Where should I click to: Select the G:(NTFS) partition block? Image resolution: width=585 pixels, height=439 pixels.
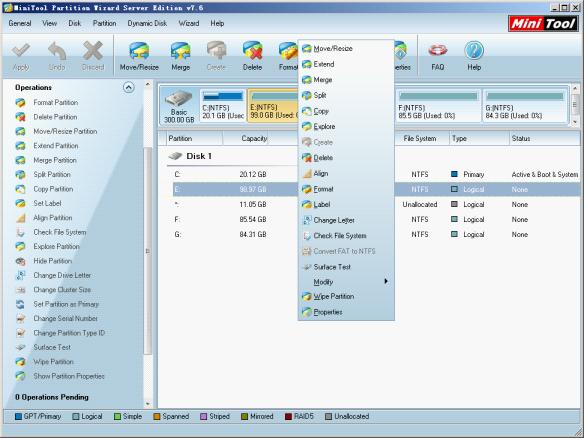(x=525, y=106)
